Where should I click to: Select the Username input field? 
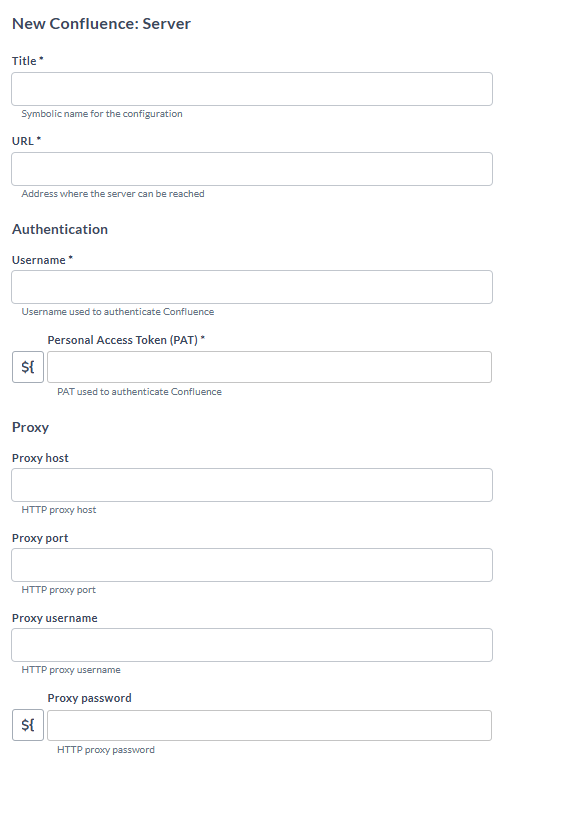[x=252, y=287]
